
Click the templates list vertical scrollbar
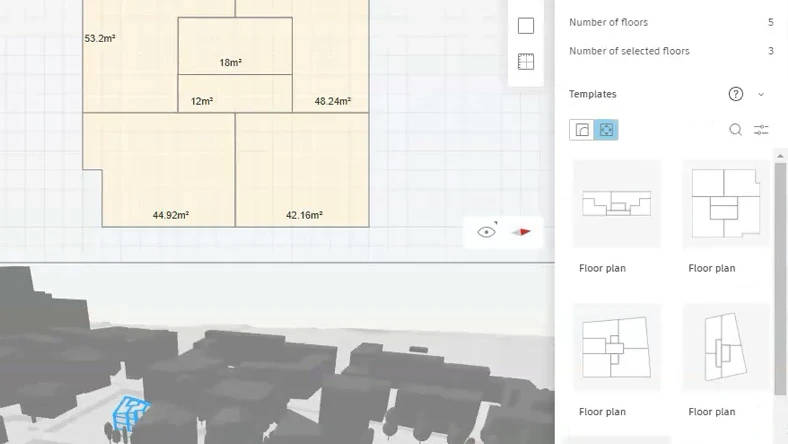(x=780, y=279)
